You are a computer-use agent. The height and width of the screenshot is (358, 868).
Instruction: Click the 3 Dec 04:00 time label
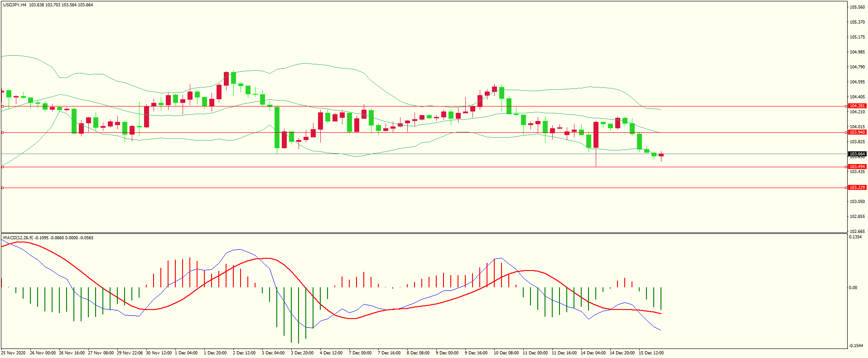(x=273, y=353)
